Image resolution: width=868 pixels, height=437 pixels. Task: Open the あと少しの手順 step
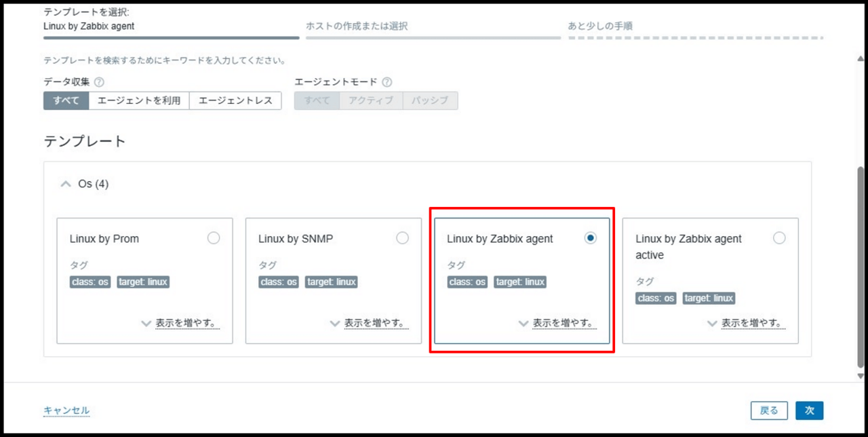pos(600,26)
